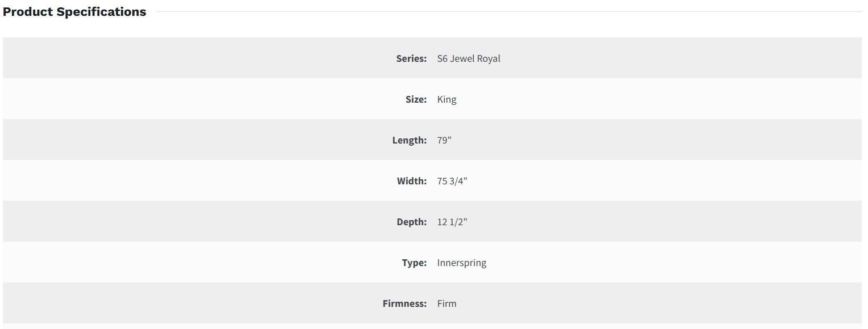
Task: Click the partially visible row below Firmness
Action: [x=432, y=326]
